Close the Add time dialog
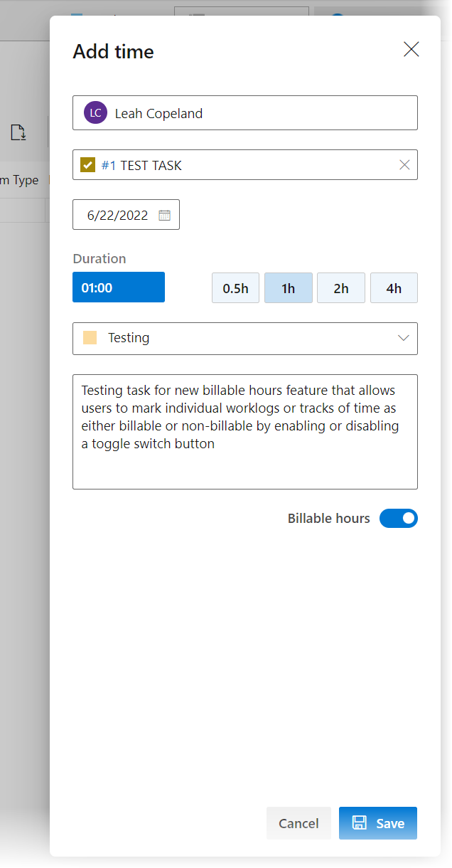The image size is (452, 868). [x=411, y=49]
